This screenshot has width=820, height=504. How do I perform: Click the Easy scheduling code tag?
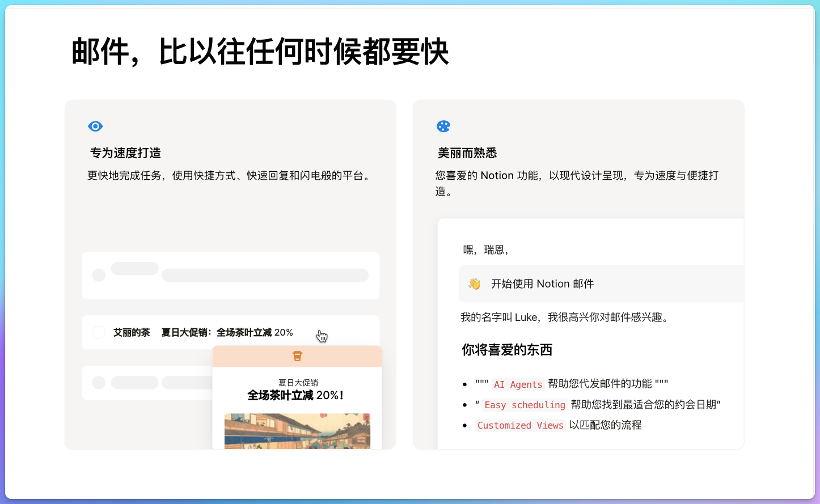pyautogui.click(x=525, y=405)
